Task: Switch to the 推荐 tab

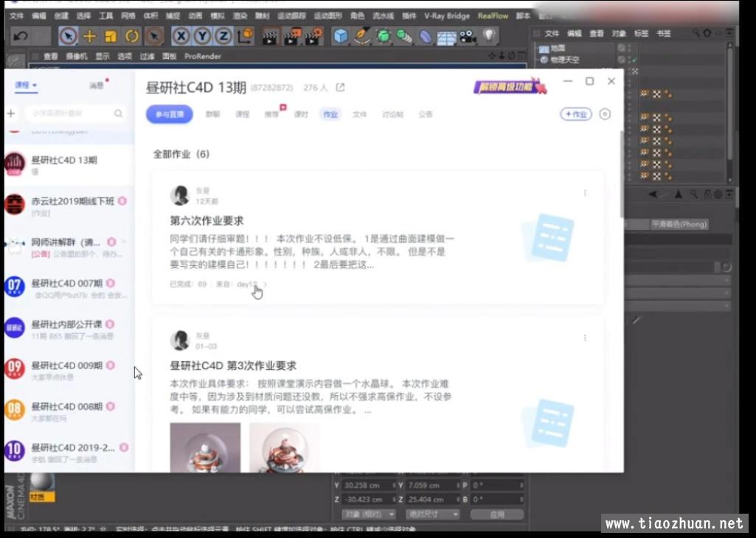Action: click(x=271, y=114)
